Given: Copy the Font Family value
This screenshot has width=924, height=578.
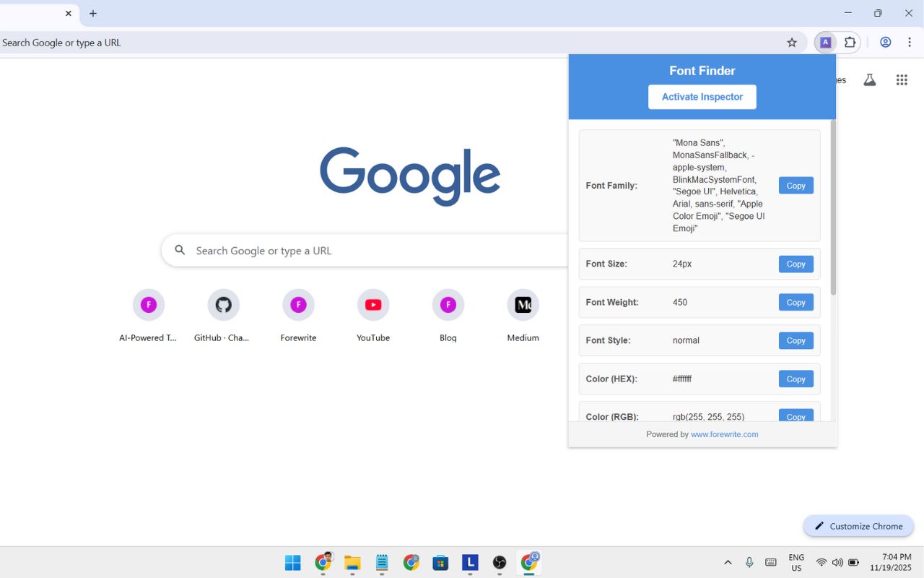Looking at the screenshot, I should click(796, 186).
